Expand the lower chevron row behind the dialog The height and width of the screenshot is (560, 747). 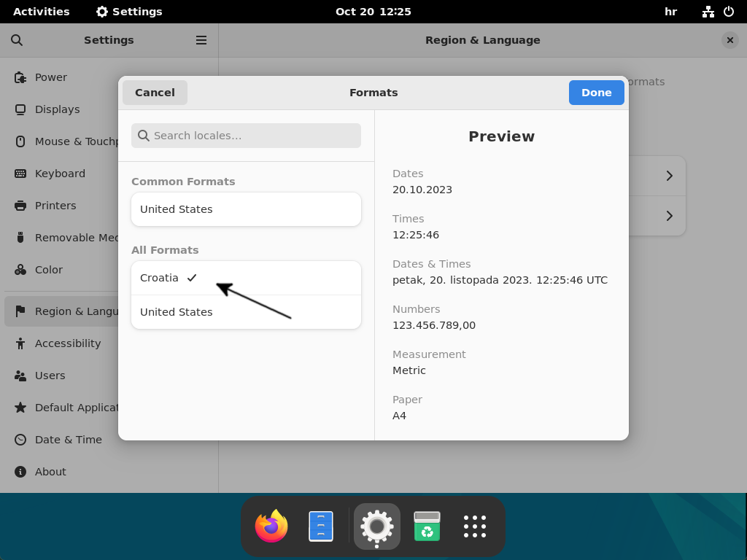tap(669, 216)
